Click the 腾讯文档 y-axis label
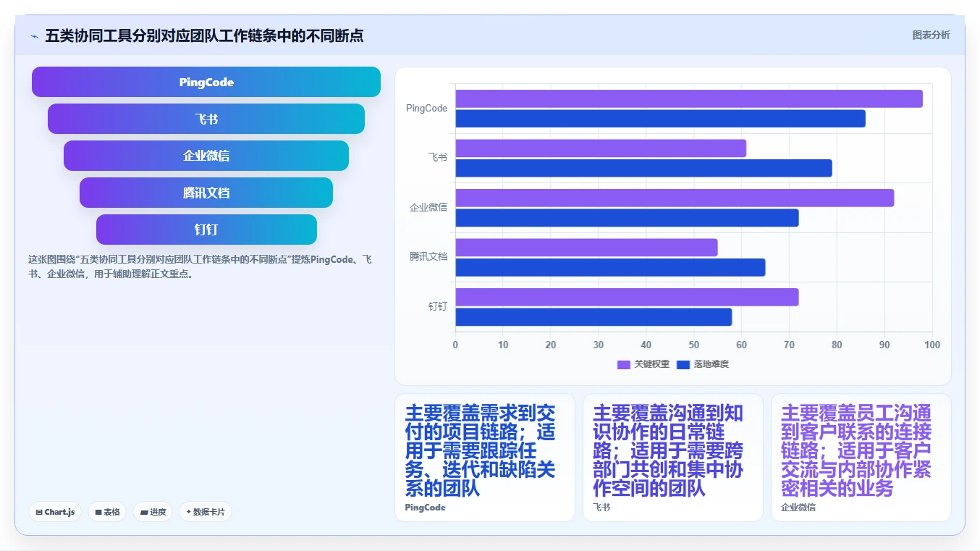Screen dimensions: 980x551 (x=428, y=256)
